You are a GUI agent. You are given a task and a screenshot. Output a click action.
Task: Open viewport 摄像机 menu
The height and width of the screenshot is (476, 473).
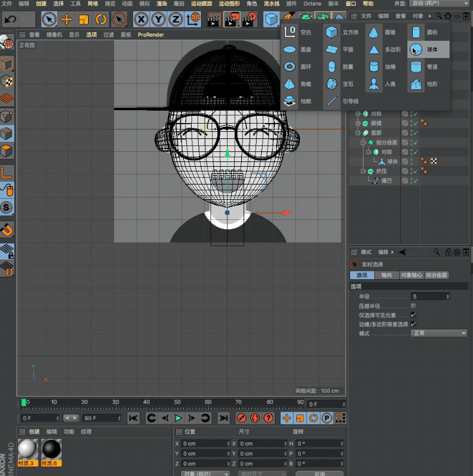point(54,35)
